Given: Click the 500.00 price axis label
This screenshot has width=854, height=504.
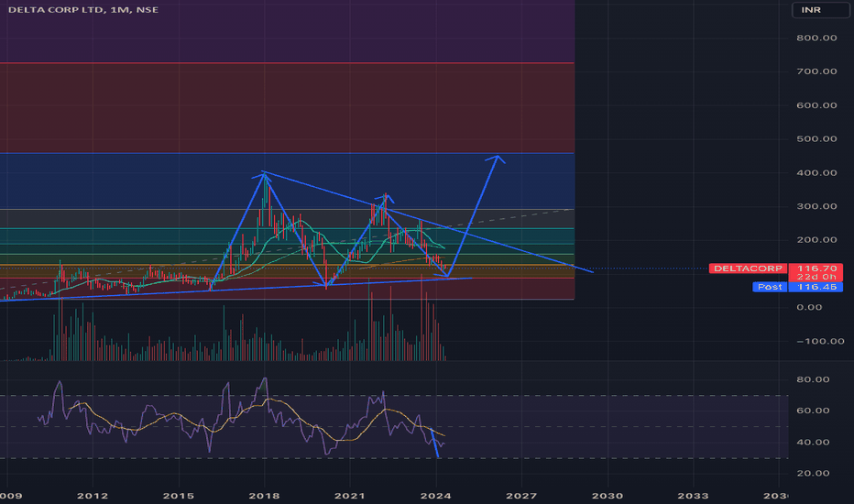Looking at the screenshot, I should point(816,139).
